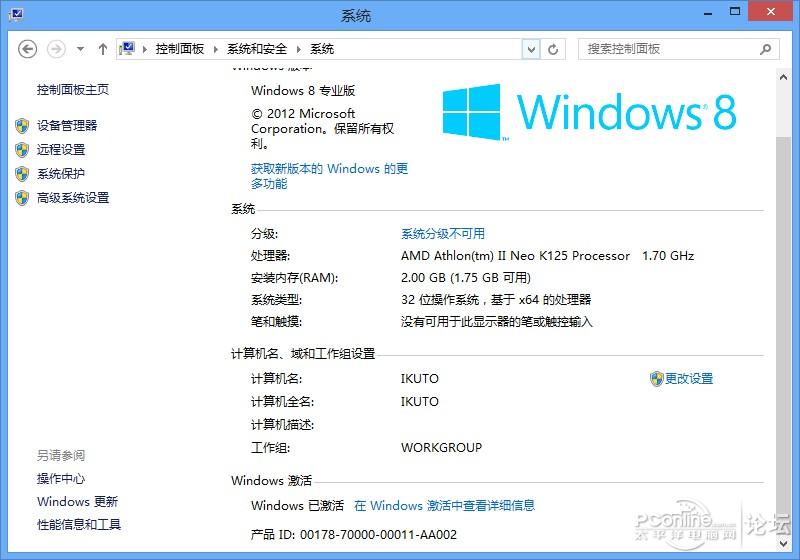This screenshot has height=560, width=800.
Task: Open 远程设置
Action: (61, 149)
